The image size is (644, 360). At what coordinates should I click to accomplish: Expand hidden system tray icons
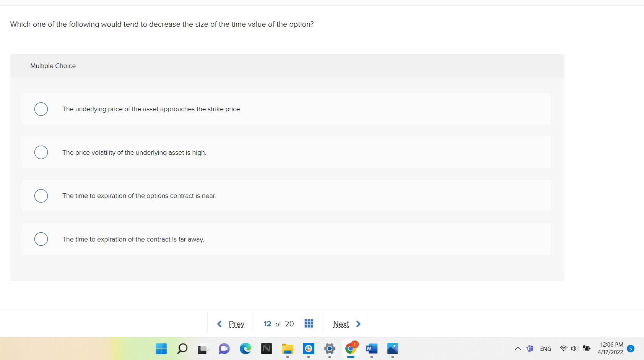point(517,349)
